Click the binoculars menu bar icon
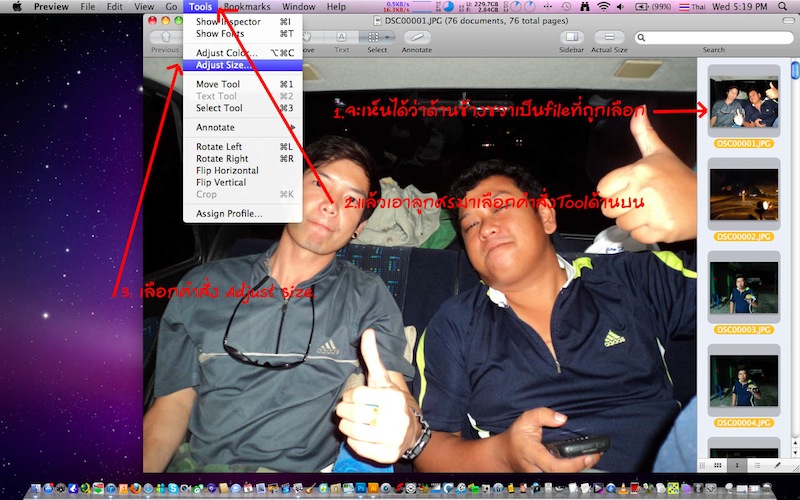 coord(585,7)
